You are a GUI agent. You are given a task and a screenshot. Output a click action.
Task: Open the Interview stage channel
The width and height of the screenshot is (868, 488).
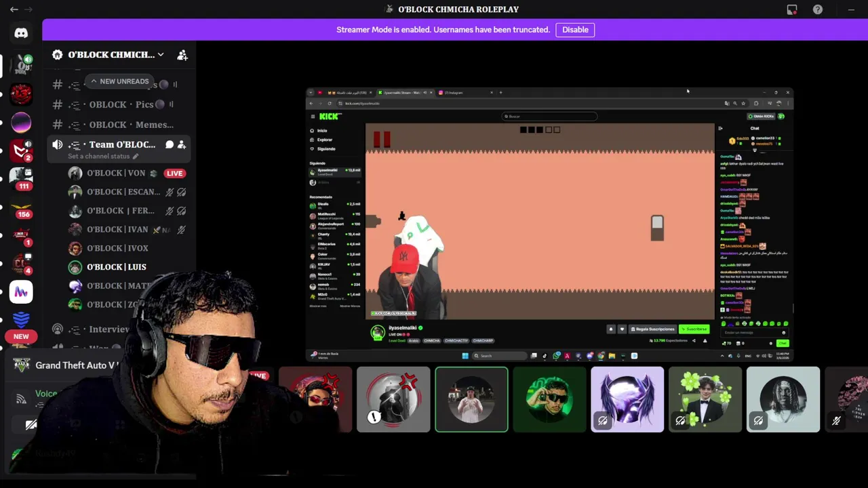coord(108,329)
